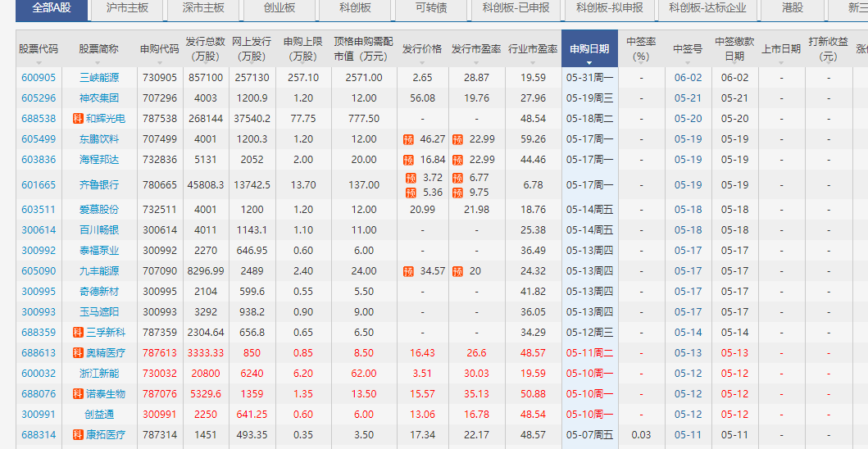Open the 神农集团 stock name link
Viewport: 868px width, 449px height.
[x=99, y=98]
